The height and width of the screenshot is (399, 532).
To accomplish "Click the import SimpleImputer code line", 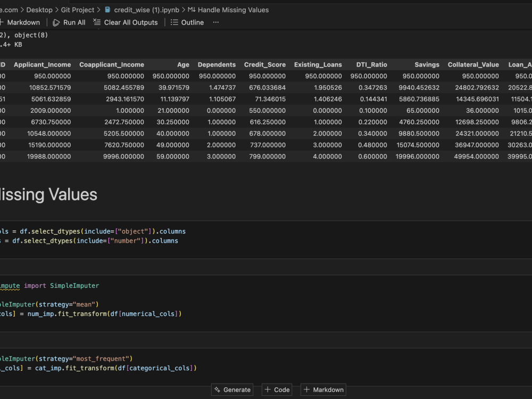I will coord(49,286).
